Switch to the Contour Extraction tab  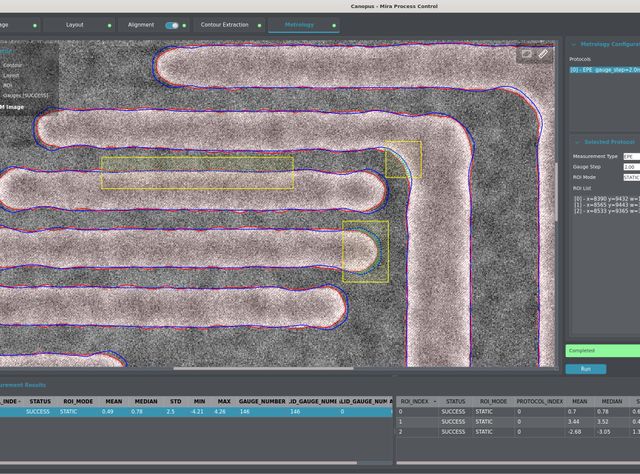[x=224, y=25]
